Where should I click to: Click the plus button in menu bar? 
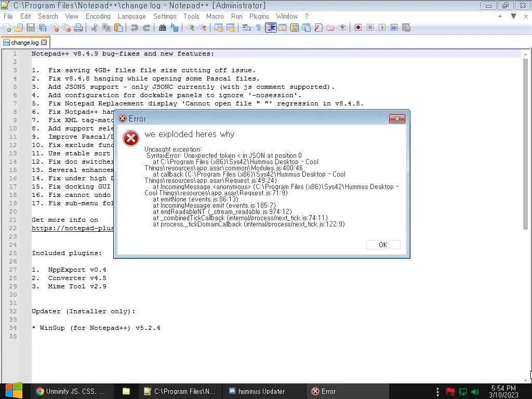coord(500,16)
